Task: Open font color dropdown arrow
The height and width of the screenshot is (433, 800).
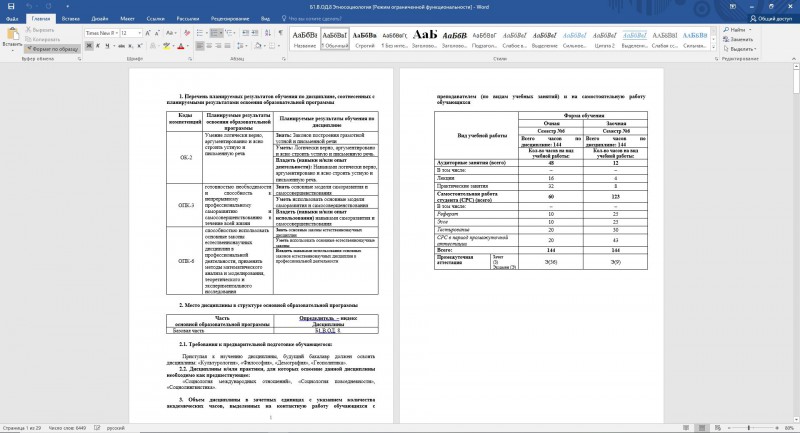Action: click(187, 46)
